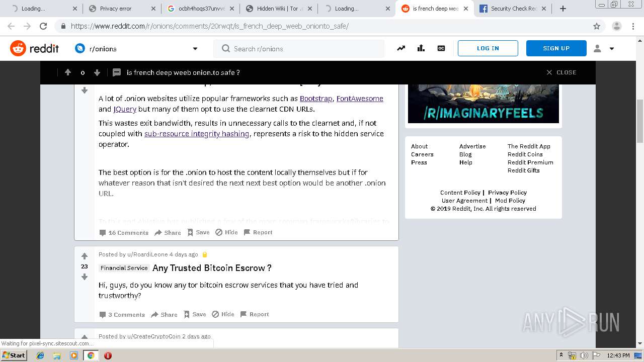Upvote the Any Trusted Bitcoin Escrow post
The image size is (644, 362).
click(x=85, y=256)
